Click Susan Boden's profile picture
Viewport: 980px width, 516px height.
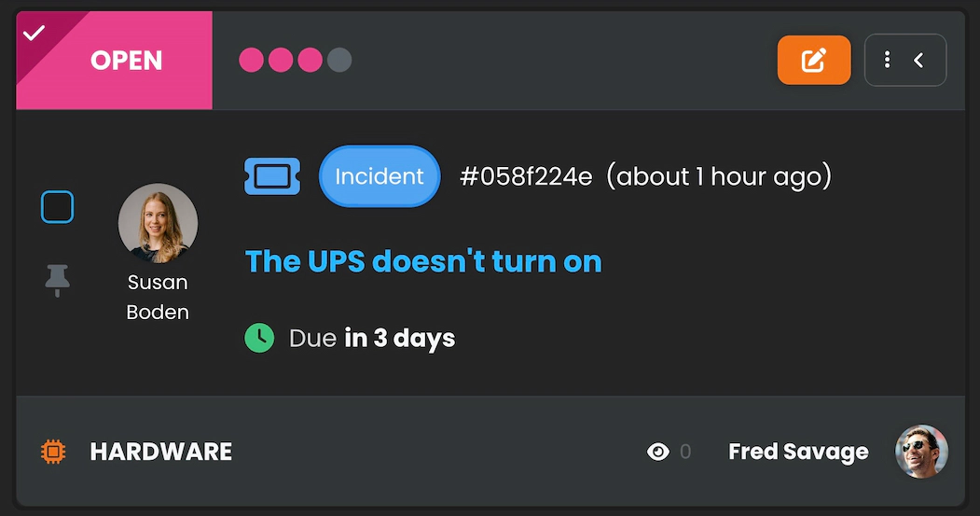158,223
